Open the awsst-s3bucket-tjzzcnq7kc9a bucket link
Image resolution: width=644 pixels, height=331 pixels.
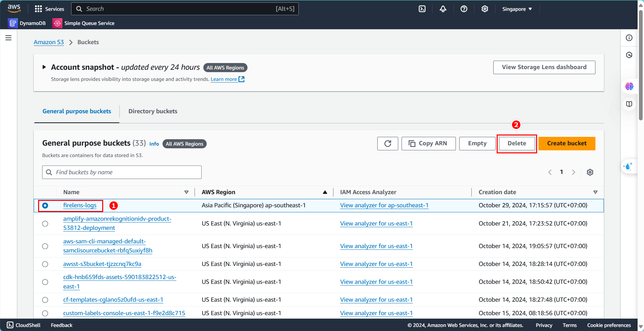pyautogui.click(x=102, y=264)
